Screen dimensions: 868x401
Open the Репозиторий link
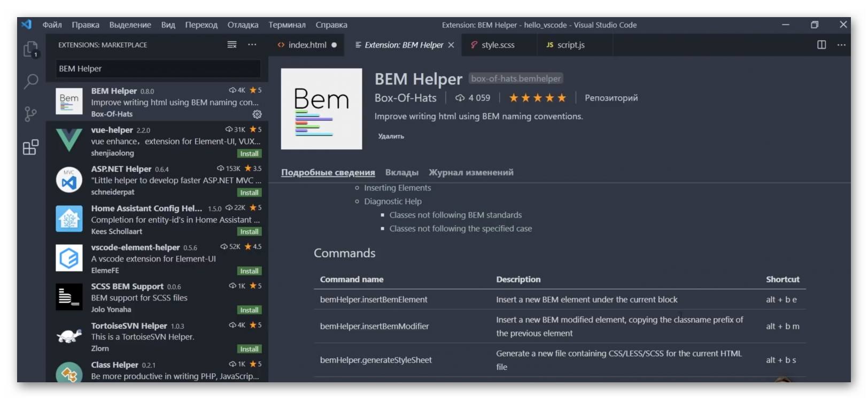pos(611,98)
